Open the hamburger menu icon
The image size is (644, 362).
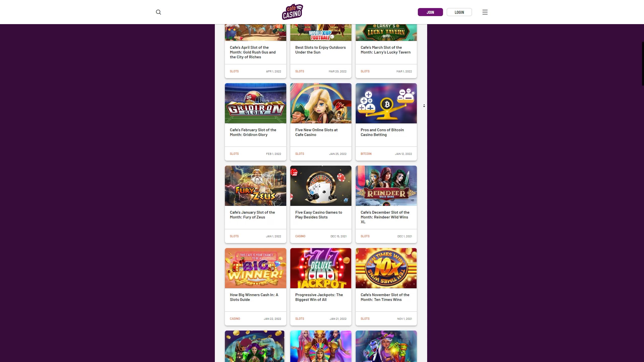(x=485, y=12)
